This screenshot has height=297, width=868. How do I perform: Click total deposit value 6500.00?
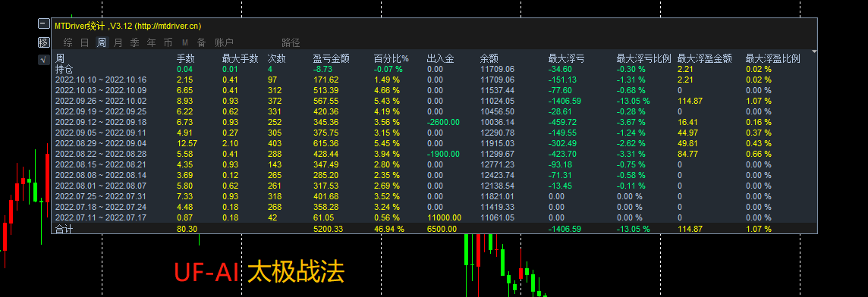click(x=442, y=228)
